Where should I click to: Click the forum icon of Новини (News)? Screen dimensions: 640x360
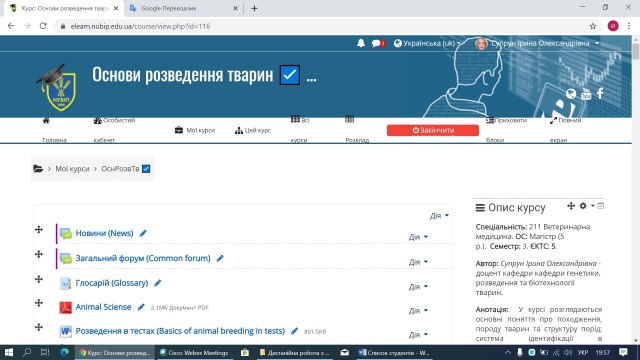coord(65,233)
